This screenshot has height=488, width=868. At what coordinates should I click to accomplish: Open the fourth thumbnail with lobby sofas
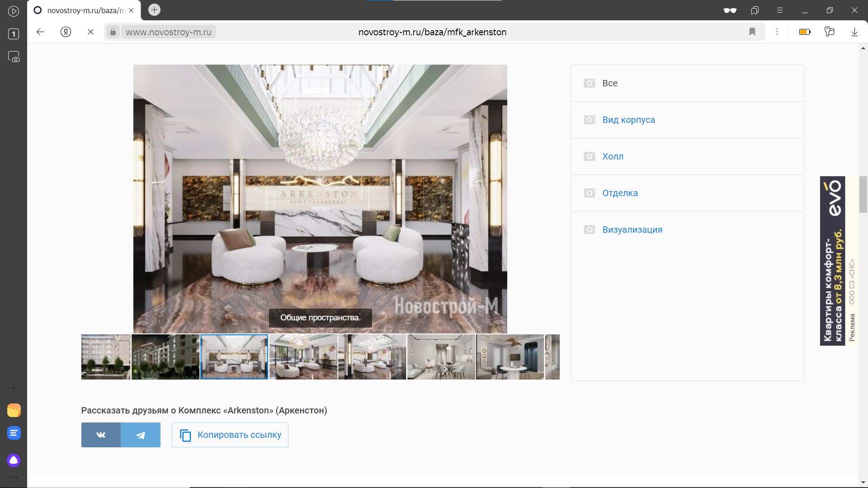(x=303, y=357)
